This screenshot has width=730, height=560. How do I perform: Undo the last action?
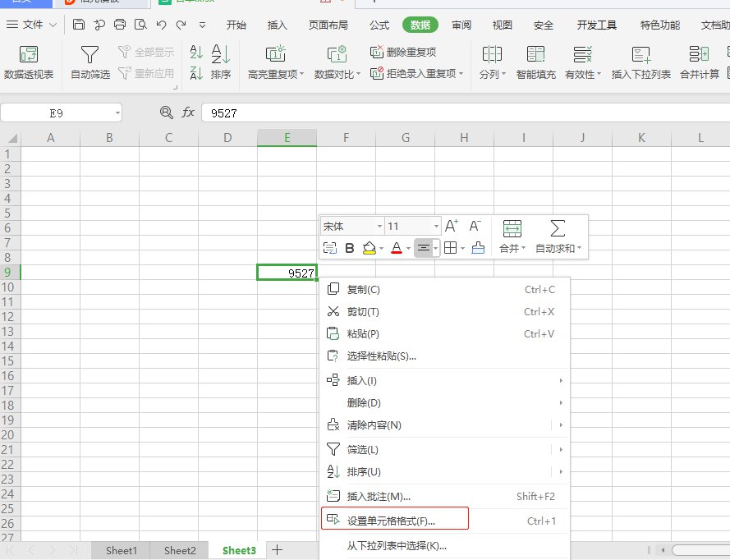click(161, 25)
